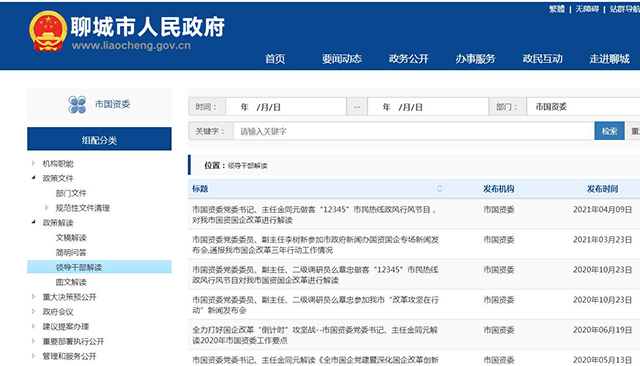Expand the 规范性文件清理 node
Viewport: 640px width, 366px height.
47,208
